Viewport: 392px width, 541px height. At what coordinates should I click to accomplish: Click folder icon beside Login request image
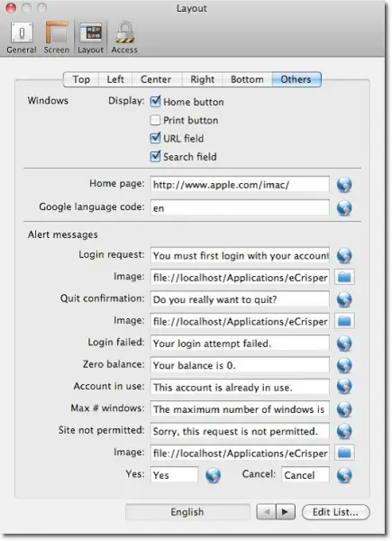click(x=344, y=277)
